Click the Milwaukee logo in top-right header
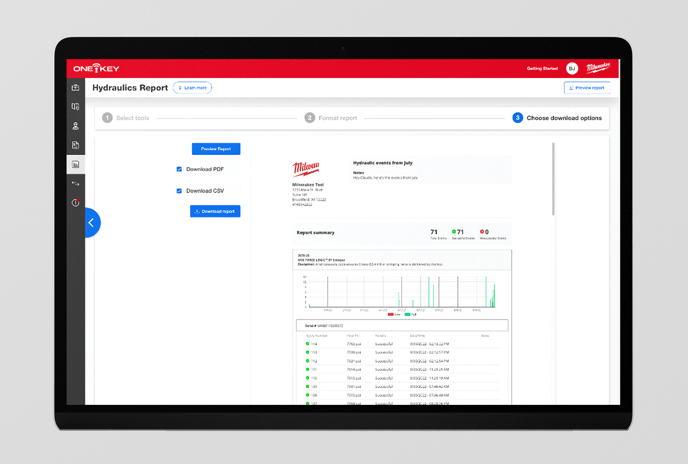The height and width of the screenshot is (464, 688). 598,68
